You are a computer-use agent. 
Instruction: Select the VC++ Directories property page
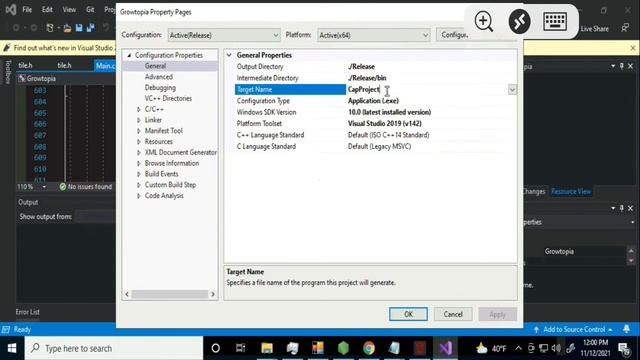pyautogui.click(x=168, y=98)
